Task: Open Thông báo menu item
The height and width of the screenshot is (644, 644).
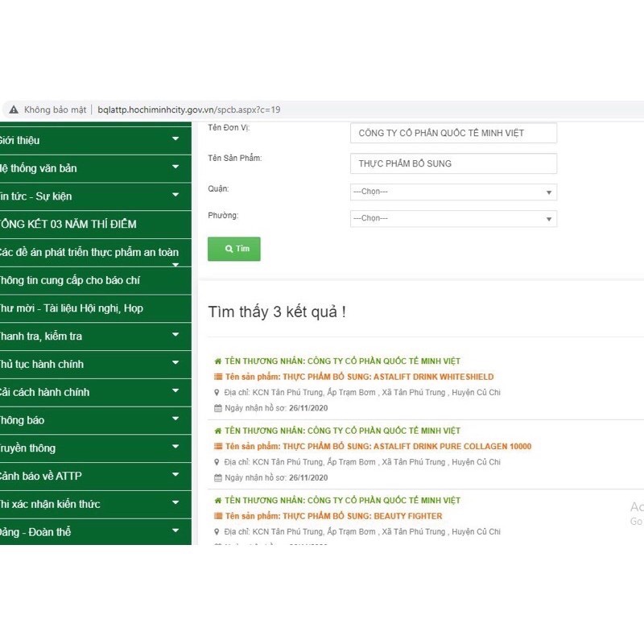Action: [x=95, y=420]
